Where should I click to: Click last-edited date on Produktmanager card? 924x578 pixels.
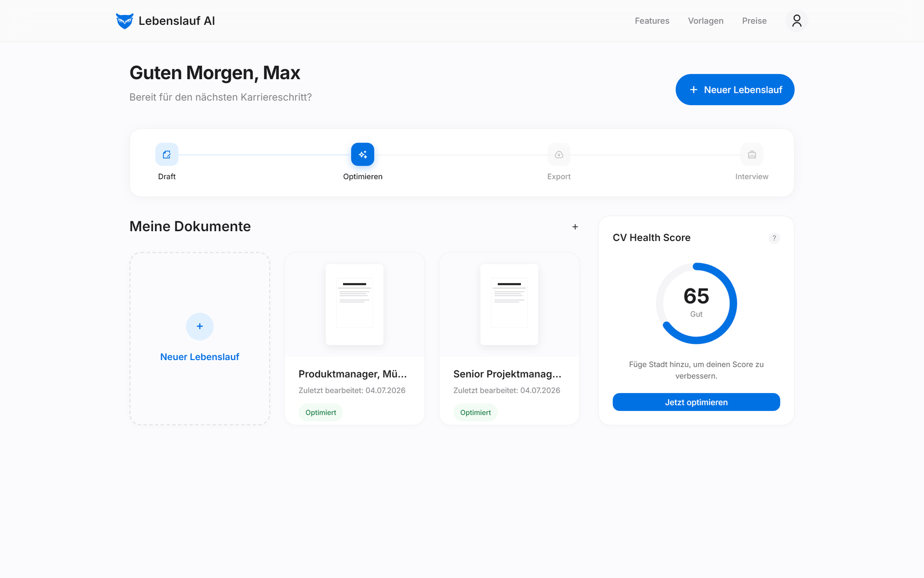[x=352, y=391]
